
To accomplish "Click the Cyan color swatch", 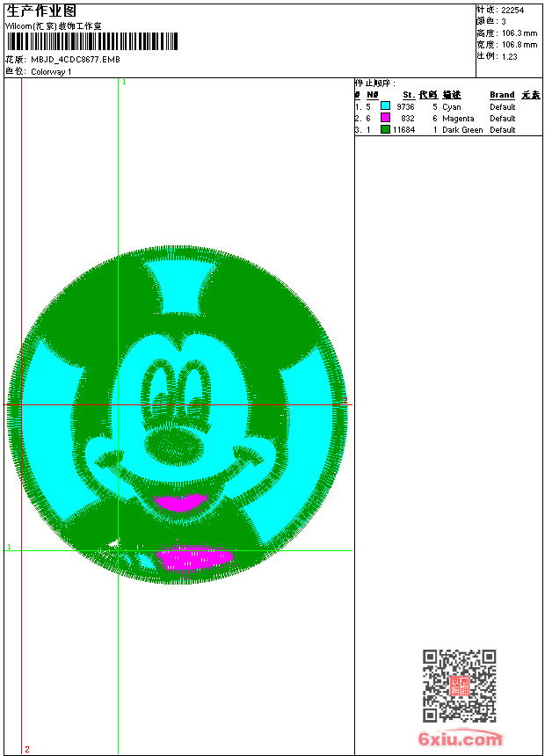I will pos(385,106).
